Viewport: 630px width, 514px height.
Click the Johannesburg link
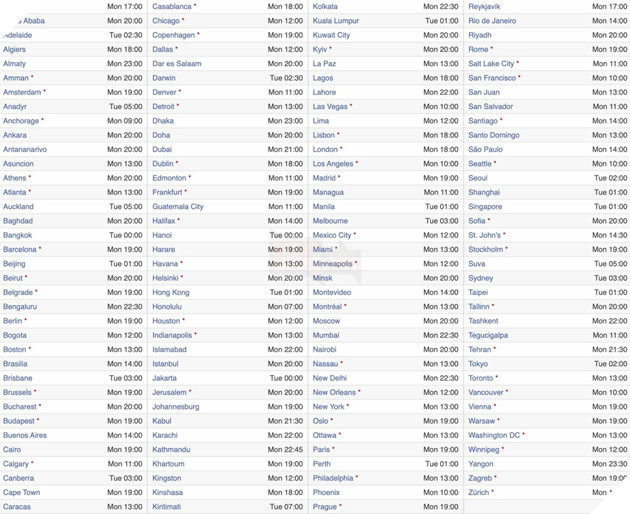click(x=175, y=407)
